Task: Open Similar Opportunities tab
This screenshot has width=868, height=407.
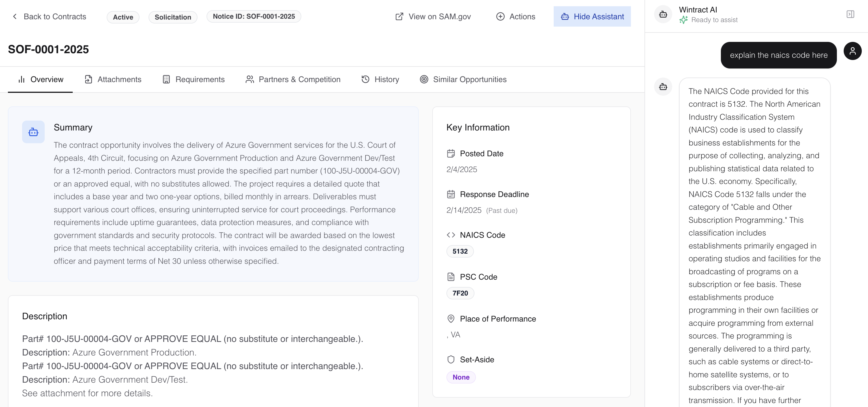Action: coord(463,80)
